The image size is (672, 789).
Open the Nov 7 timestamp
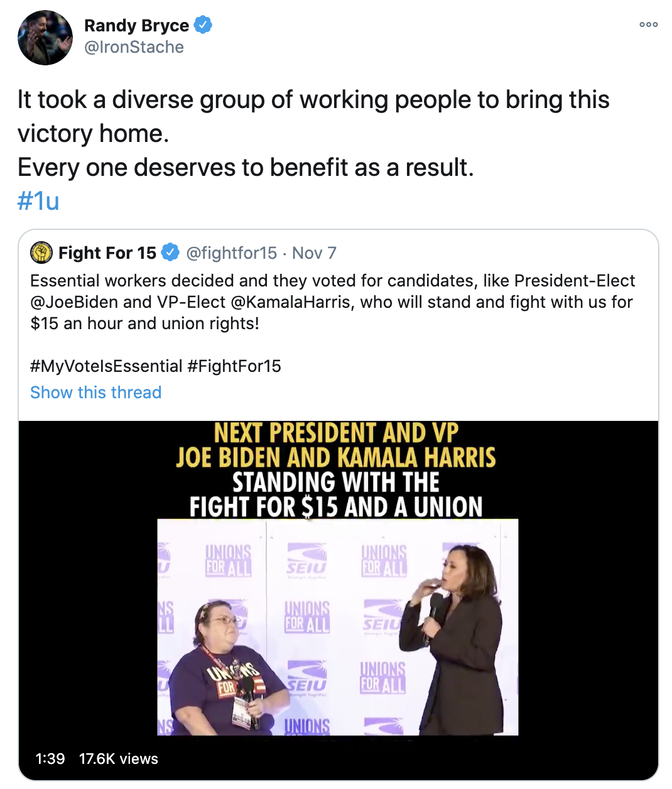pos(314,253)
